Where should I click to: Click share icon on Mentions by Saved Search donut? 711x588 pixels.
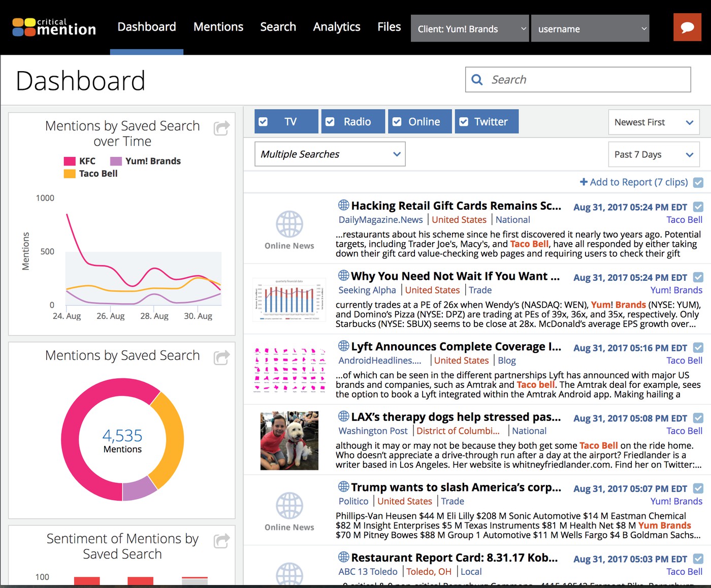click(x=221, y=357)
